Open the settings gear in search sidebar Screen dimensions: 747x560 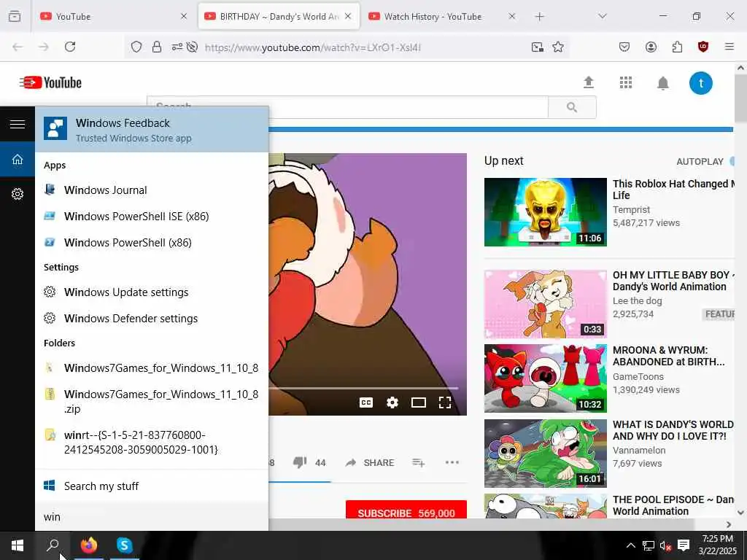(18, 194)
